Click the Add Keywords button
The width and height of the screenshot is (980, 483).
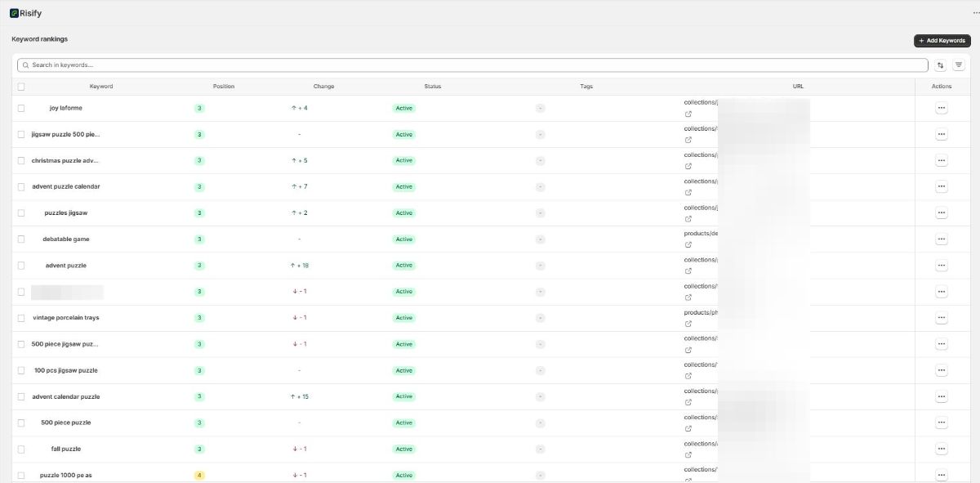pyautogui.click(x=942, y=40)
